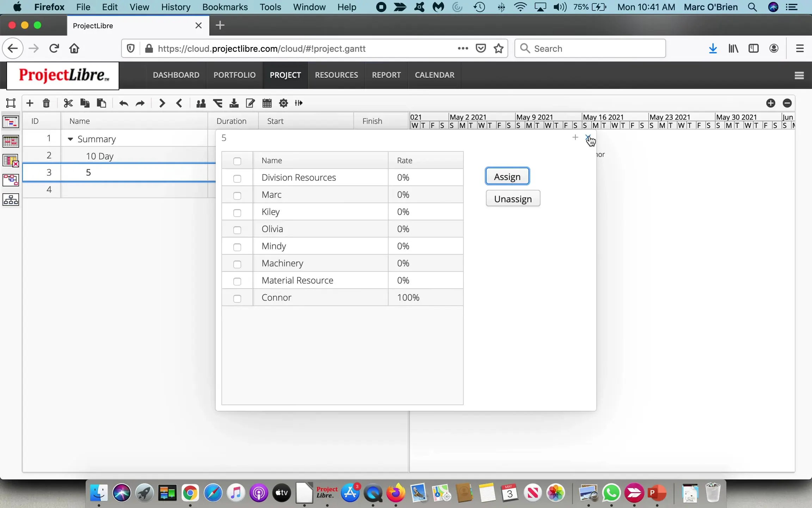This screenshot has width=812, height=508.
Task: Click the save download-tray icon
Action: [234, 103]
